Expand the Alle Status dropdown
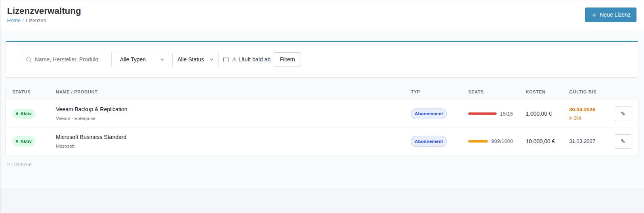644x213 pixels. pyautogui.click(x=195, y=59)
